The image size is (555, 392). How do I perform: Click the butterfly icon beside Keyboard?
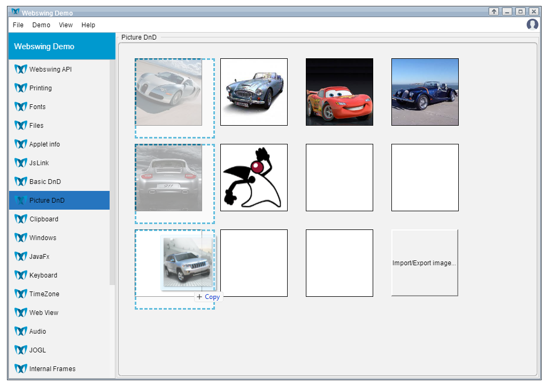21,275
